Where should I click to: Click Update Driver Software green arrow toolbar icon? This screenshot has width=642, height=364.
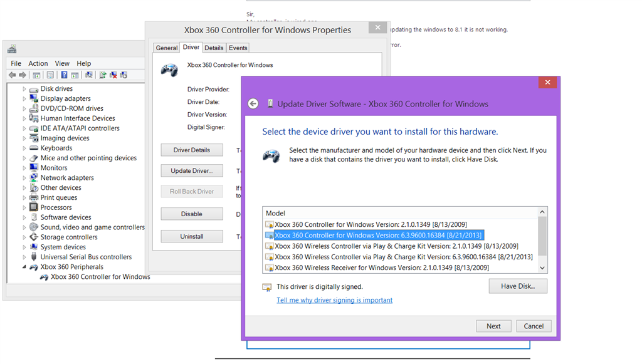(103, 75)
